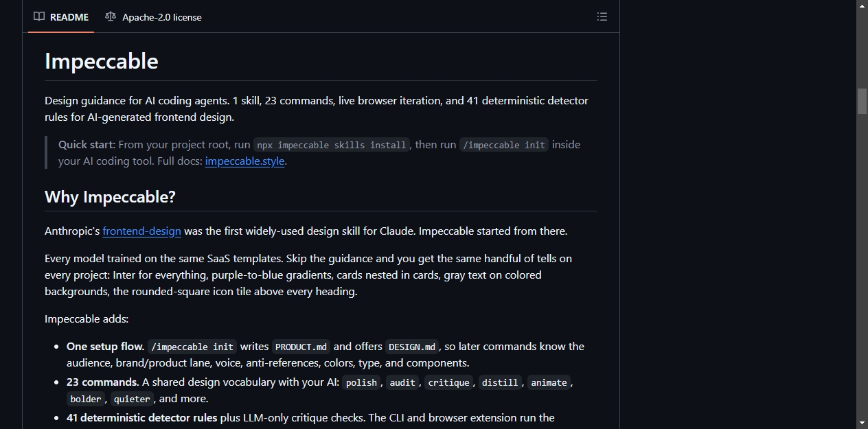868x429 pixels.
Task: Click 41 deterministic detector rules bold text
Action: point(142,418)
